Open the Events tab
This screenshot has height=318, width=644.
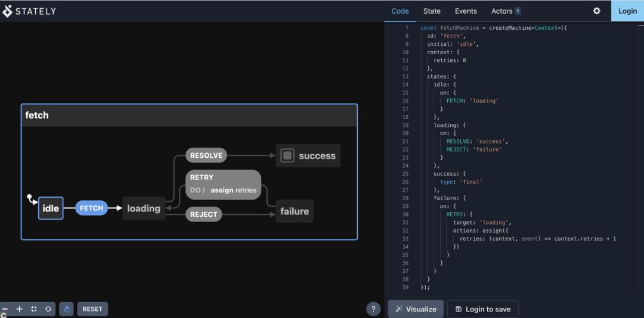(x=466, y=11)
